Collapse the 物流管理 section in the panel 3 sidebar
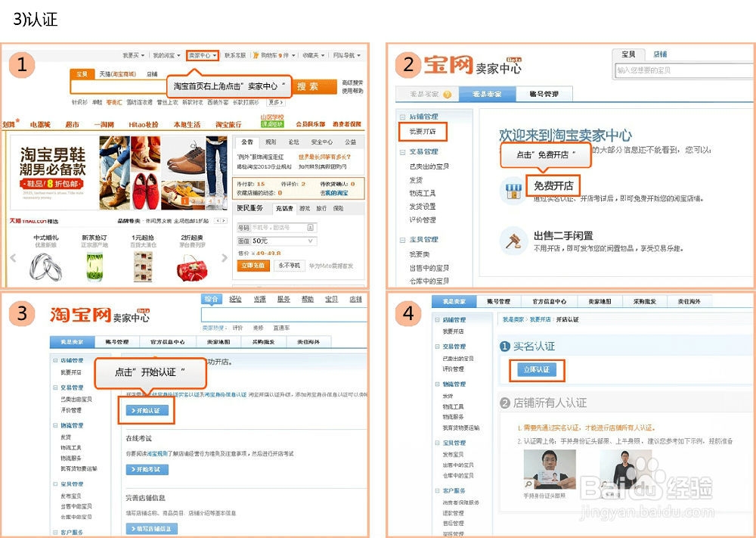756x538 pixels. pyautogui.click(x=55, y=425)
